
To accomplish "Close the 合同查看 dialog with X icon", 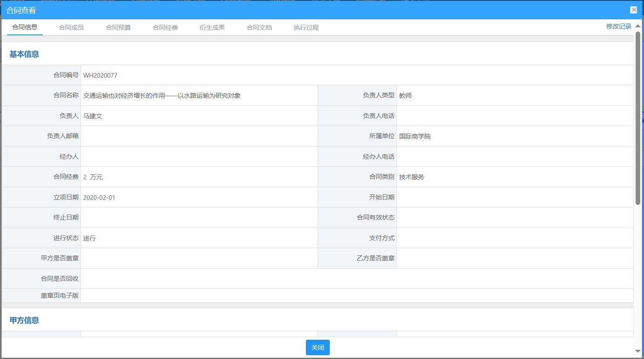I will pos(634,10).
